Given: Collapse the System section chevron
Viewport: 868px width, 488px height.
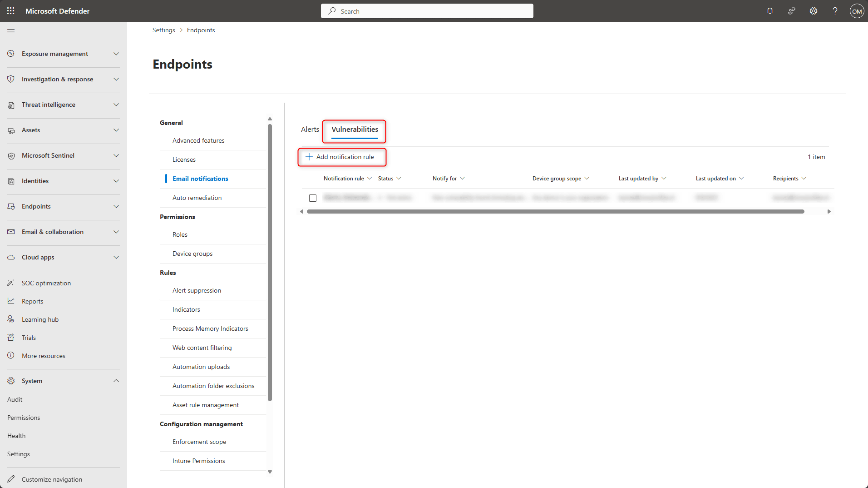Looking at the screenshot, I should click(x=116, y=381).
